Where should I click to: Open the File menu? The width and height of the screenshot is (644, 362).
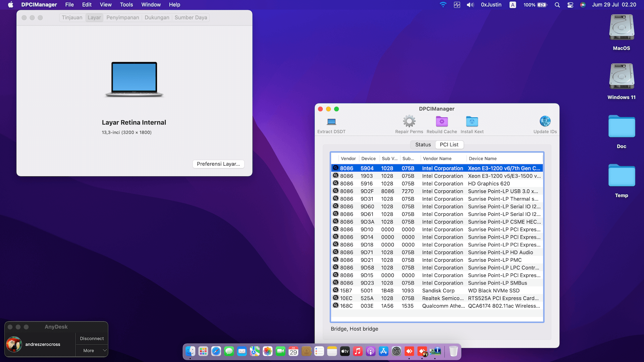(x=69, y=5)
